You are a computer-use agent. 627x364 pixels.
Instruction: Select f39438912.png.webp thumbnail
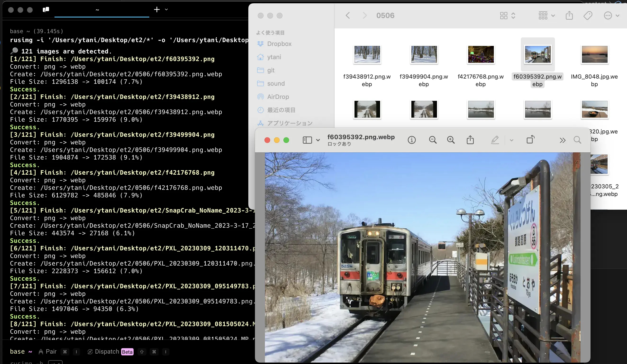367,54
